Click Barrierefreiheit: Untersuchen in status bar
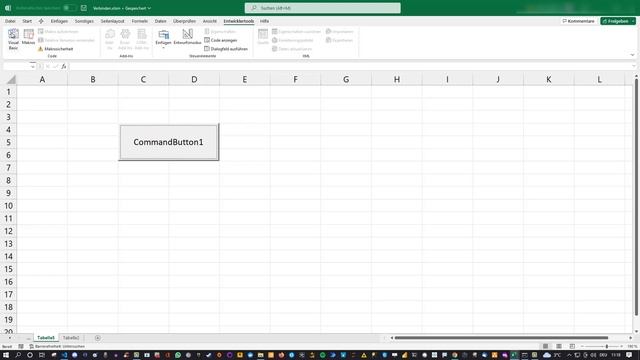Image resolution: width=640 pixels, height=360 pixels. click(x=57, y=347)
